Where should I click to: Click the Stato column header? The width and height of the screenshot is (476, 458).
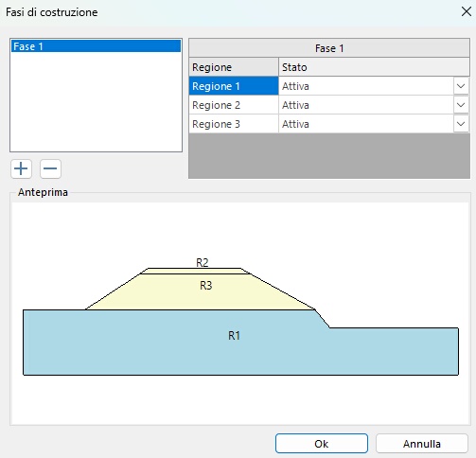(375, 67)
